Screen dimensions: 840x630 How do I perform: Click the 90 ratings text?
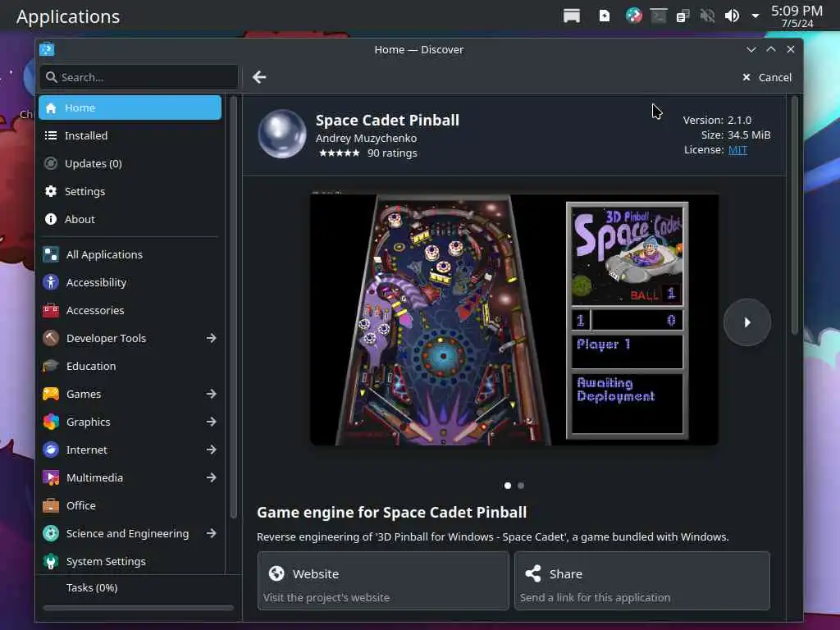[x=392, y=153]
